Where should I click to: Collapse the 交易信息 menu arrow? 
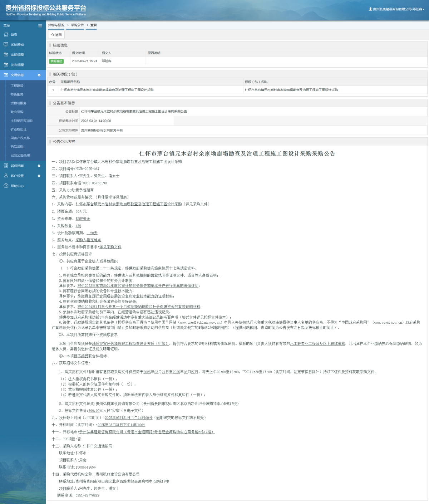39,75
